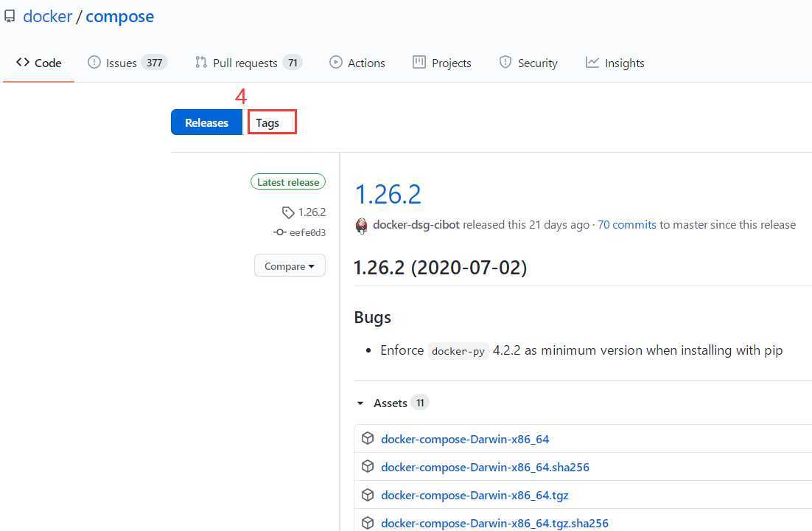
Task: Click the 'Bugs' heading
Action: point(373,317)
